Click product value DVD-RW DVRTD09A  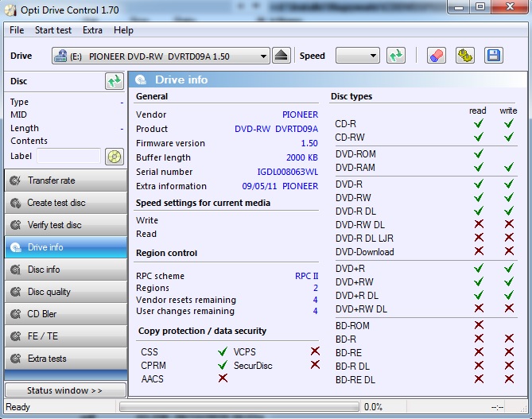coord(277,129)
